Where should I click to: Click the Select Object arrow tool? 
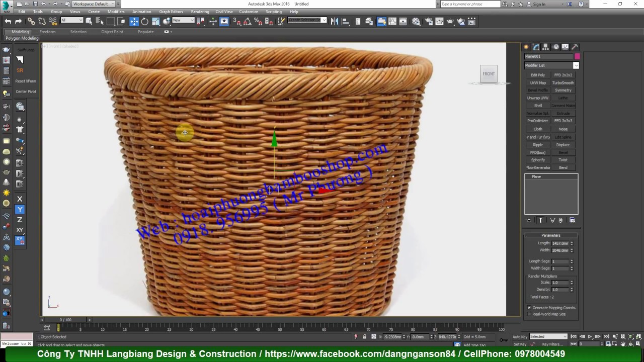pos(89,21)
